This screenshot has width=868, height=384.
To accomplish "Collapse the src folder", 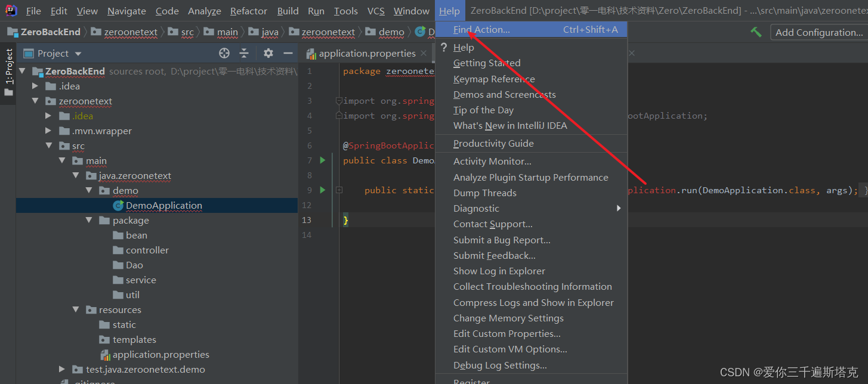I will [48, 145].
